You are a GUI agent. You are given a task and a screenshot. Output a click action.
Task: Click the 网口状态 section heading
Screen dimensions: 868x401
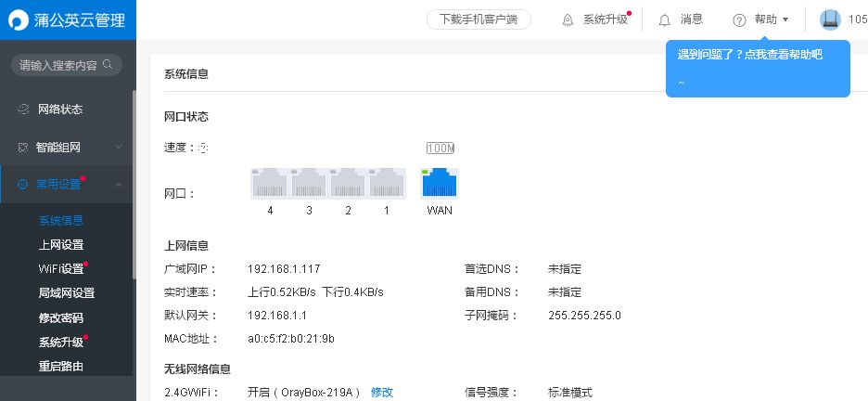[186, 117]
